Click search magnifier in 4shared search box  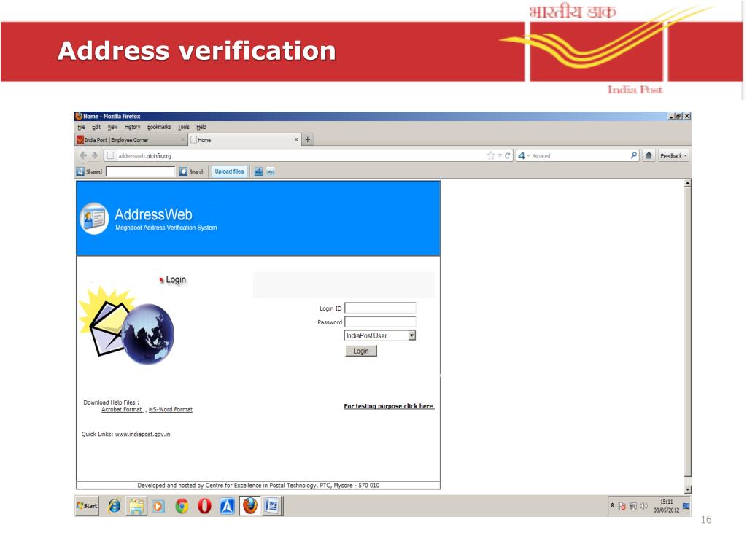[634, 155]
